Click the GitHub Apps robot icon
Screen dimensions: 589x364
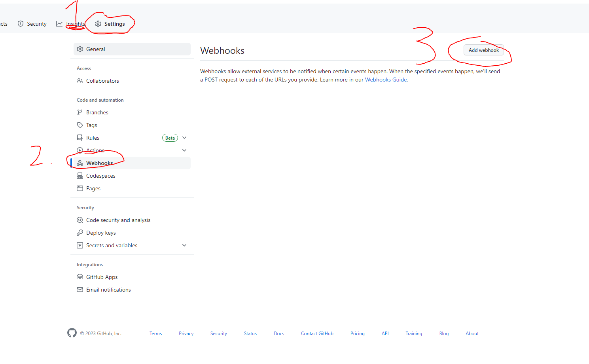(80, 277)
